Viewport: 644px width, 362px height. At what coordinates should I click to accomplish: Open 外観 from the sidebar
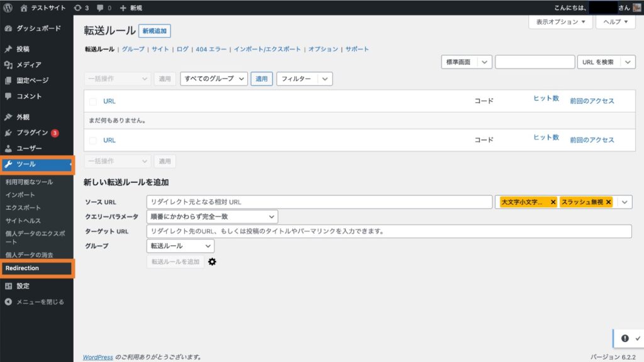pos(25,116)
